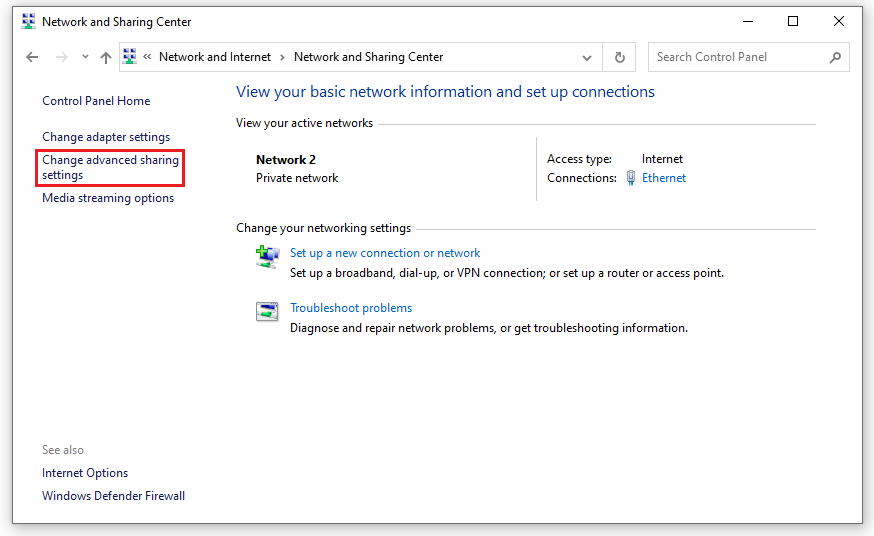Select the Network 2 name text

pyautogui.click(x=286, y=160)
